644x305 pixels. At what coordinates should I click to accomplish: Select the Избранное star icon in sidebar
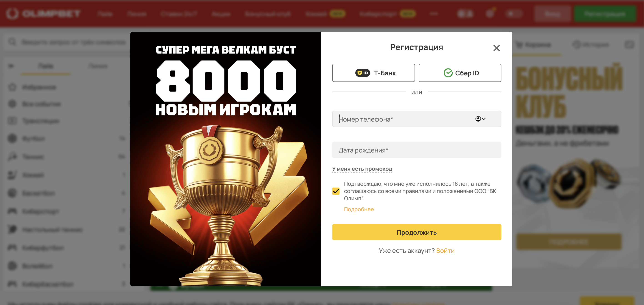(x=12, y=87)
